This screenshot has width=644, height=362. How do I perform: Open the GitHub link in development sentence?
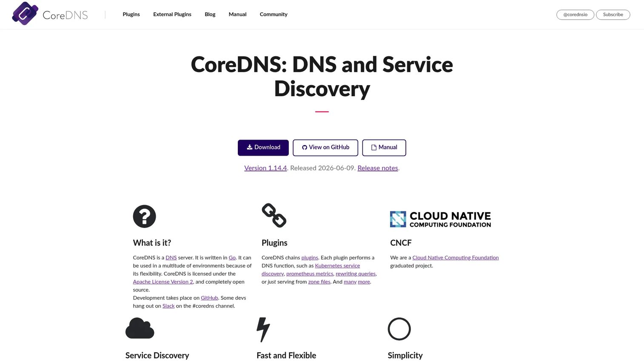(x=209, y=298)
